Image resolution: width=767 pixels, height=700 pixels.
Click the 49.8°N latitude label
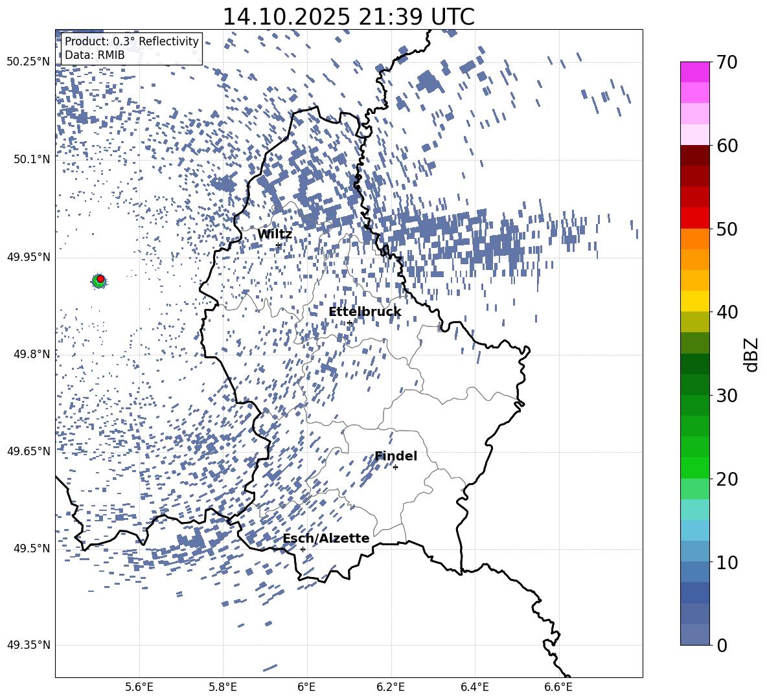click(32, 354)
